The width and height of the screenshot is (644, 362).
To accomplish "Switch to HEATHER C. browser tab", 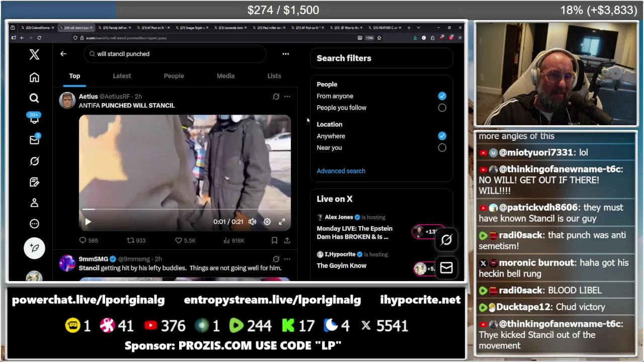I will (x=384, y=28).
